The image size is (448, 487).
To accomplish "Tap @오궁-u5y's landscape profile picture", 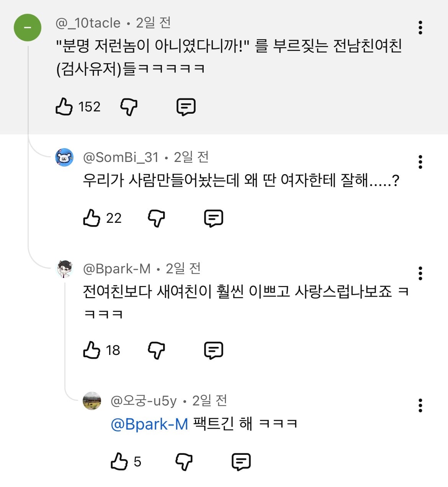I will pyautogui.click(x=92, y=401).
